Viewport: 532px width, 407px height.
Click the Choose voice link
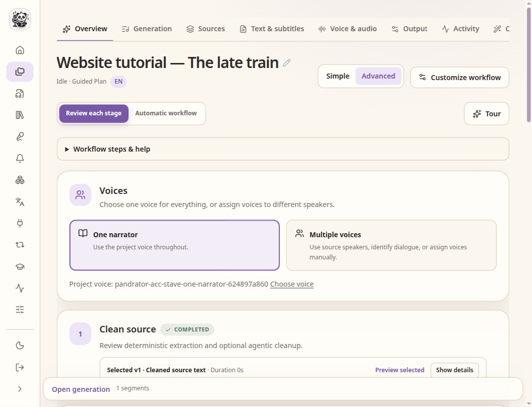pyautogui.click(x=292, y=284)
